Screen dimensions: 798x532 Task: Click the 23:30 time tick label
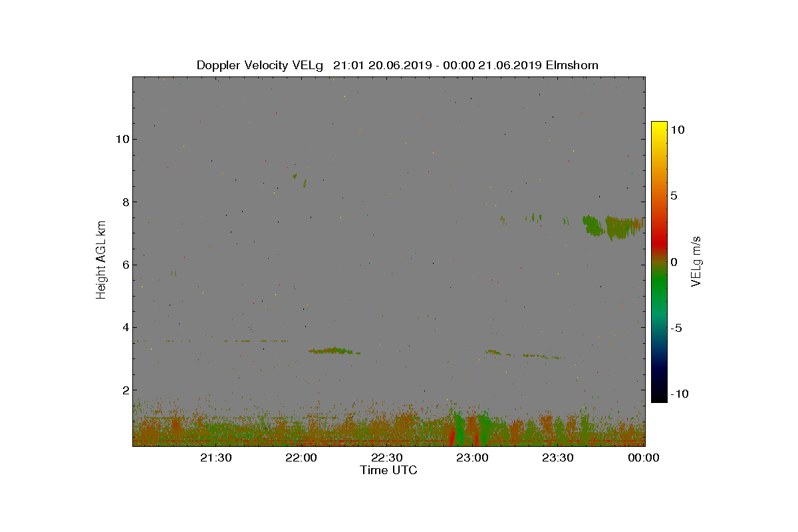pyautogui.click(x=558, y=458)
